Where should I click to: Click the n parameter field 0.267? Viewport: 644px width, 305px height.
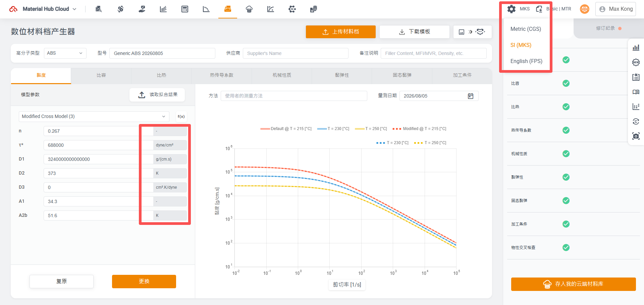[x=98, y=131]
